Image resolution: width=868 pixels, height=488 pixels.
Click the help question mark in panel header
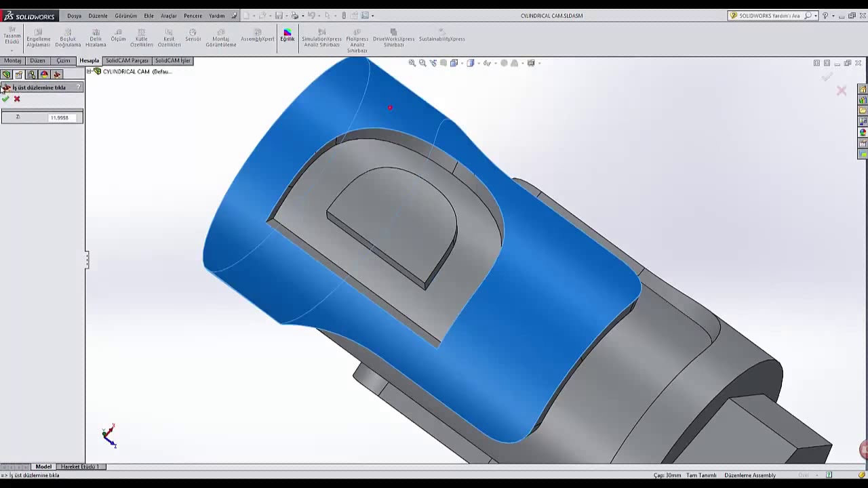pyautogui.click(x=79, y=87)
